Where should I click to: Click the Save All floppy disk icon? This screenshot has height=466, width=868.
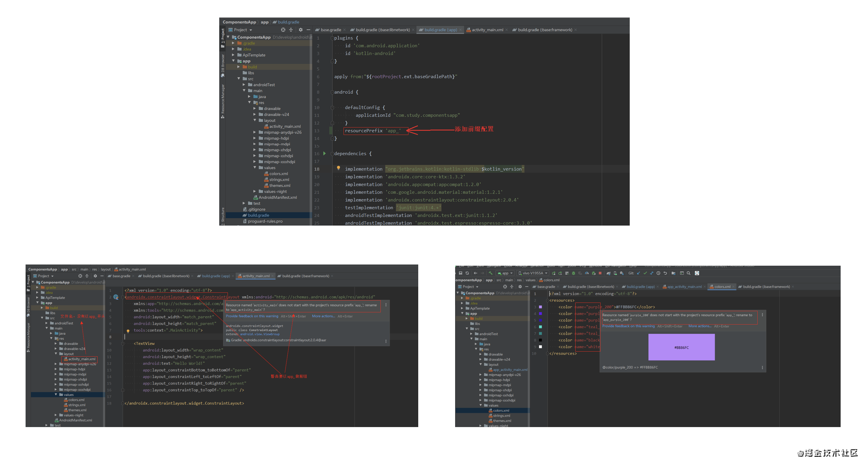coord(460,273)
